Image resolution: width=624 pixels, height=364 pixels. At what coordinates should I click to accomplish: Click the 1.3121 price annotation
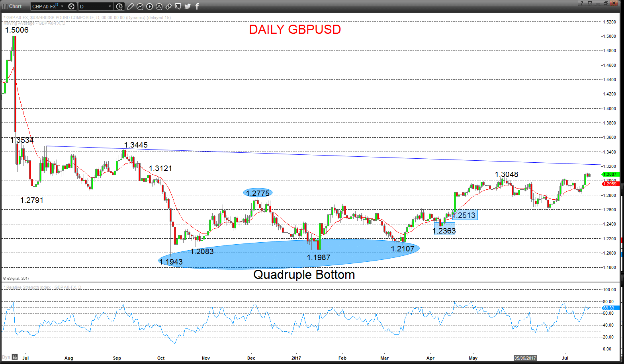[x=160, y=169]
